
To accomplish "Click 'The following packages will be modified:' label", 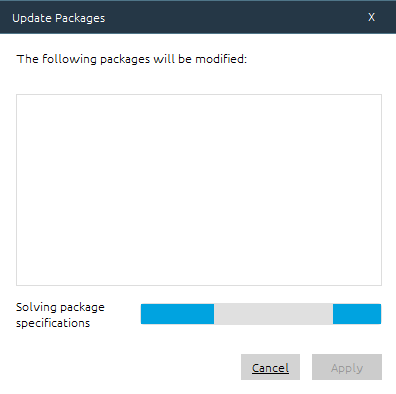I will pyautogui.click(x=132, y=59).
